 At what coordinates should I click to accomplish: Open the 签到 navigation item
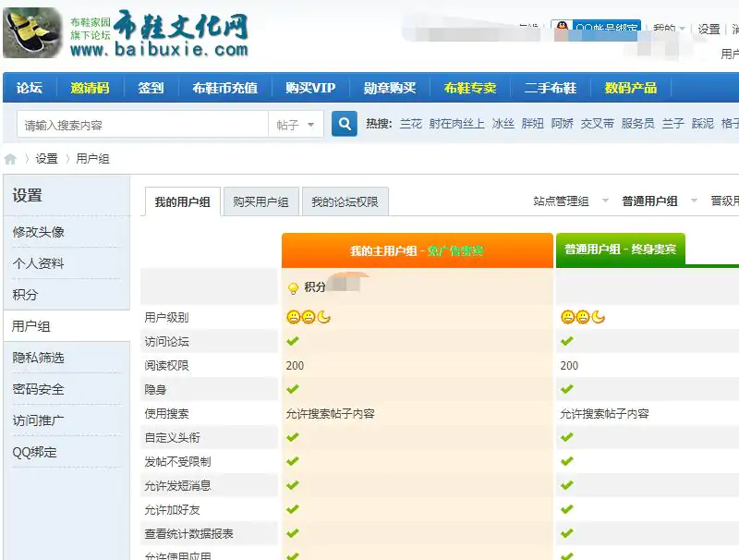(x=151, y=88)
